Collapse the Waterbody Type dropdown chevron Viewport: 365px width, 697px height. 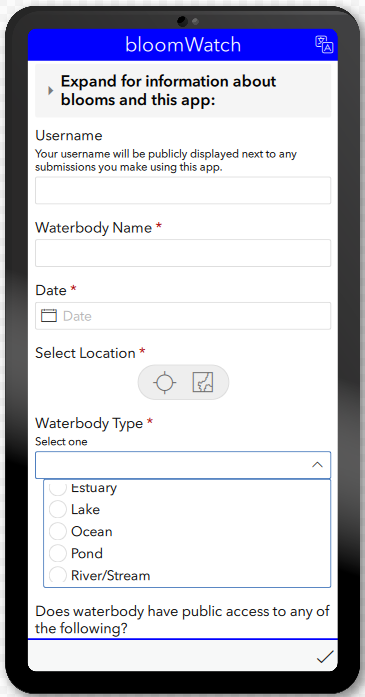pyautogui.click(x=317, y=465)
